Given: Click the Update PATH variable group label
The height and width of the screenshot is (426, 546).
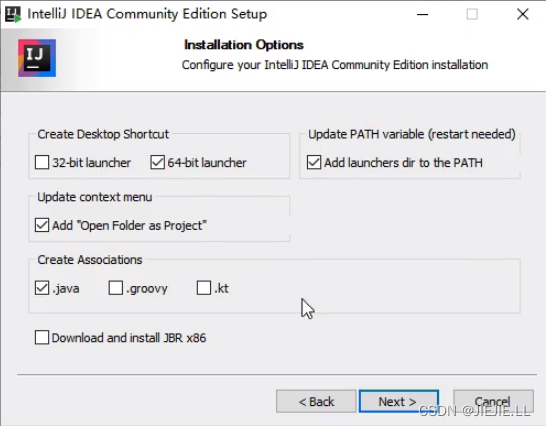Looking at the screenshot, I should pyautogui.click(x=412, y=134).
